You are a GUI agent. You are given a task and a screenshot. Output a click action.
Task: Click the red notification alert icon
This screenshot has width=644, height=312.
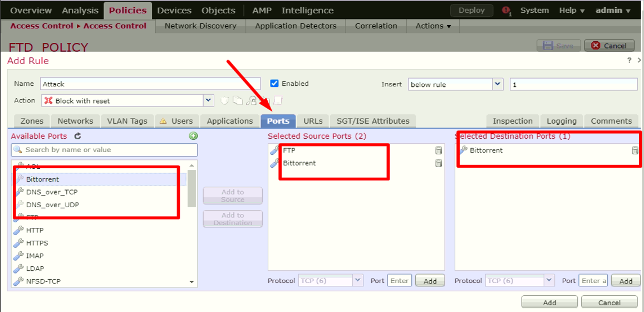point(506,11)
